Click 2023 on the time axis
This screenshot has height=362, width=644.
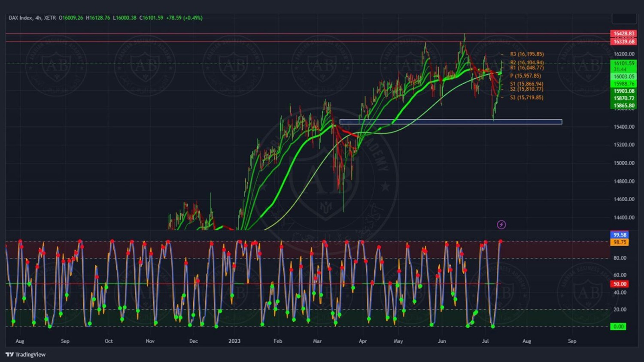pyautogui.click(x=234, y=341)
